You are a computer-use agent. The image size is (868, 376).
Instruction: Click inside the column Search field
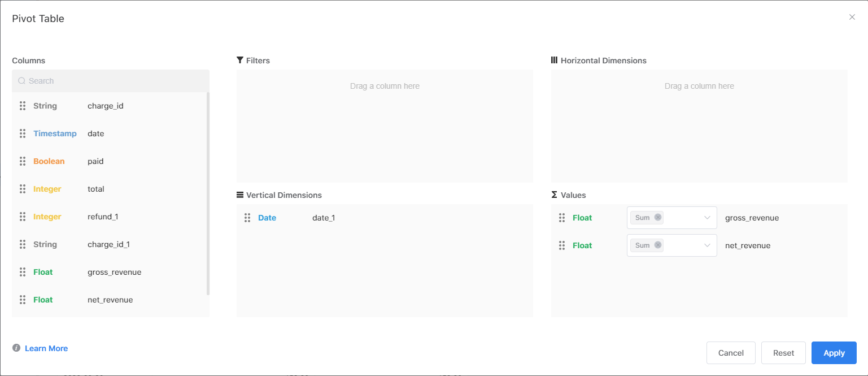click(x=110, y=81)
